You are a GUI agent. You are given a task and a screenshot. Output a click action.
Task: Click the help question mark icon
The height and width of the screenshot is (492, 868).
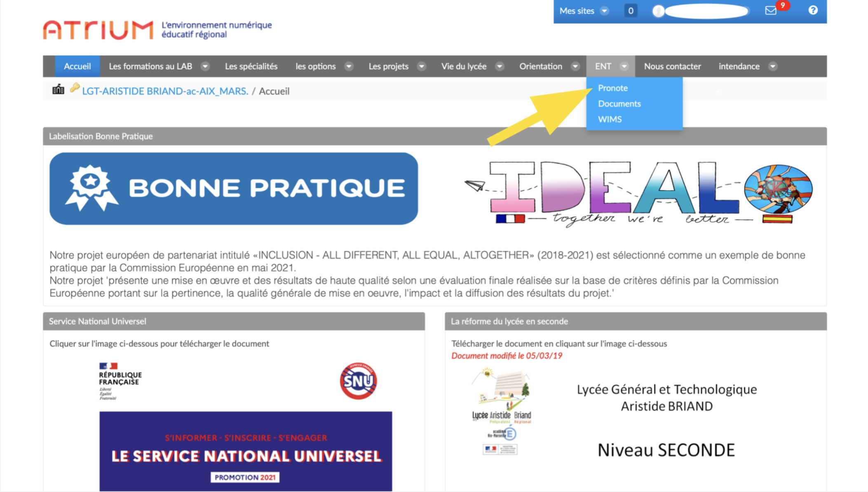tap(813, 10)
